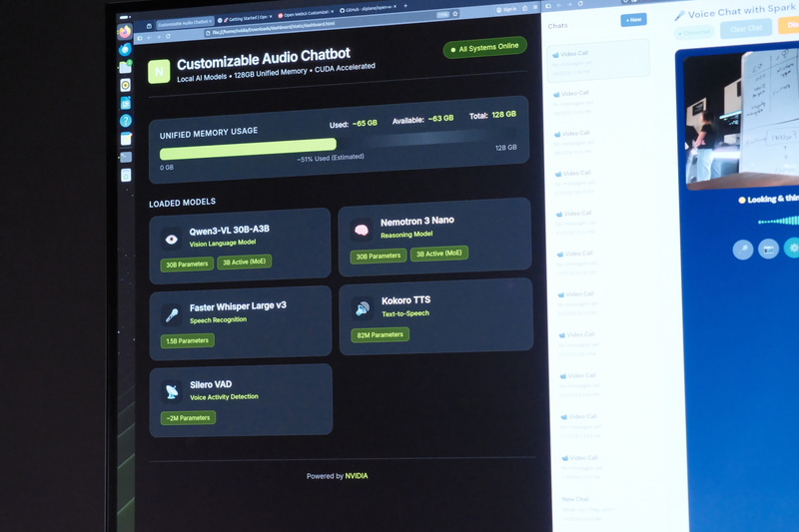Open the new tab plus button
This screenshot has width=799, height=532.
[405, 6]
